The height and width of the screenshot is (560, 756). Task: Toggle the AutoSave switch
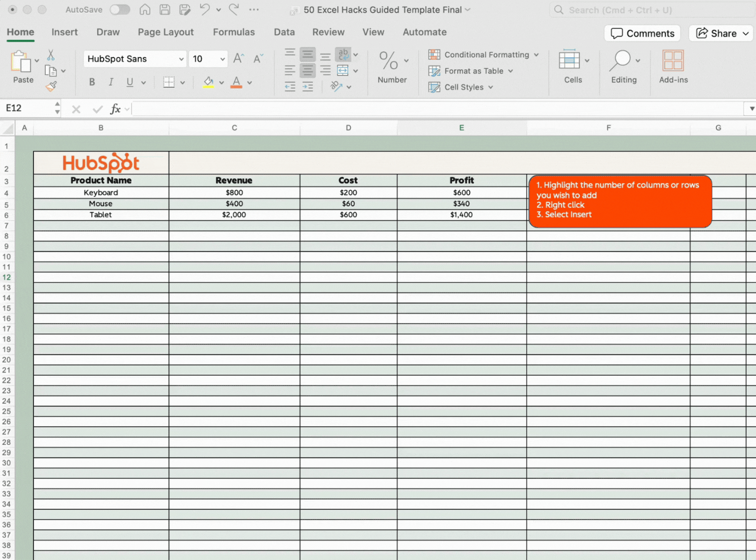point(119,9)
